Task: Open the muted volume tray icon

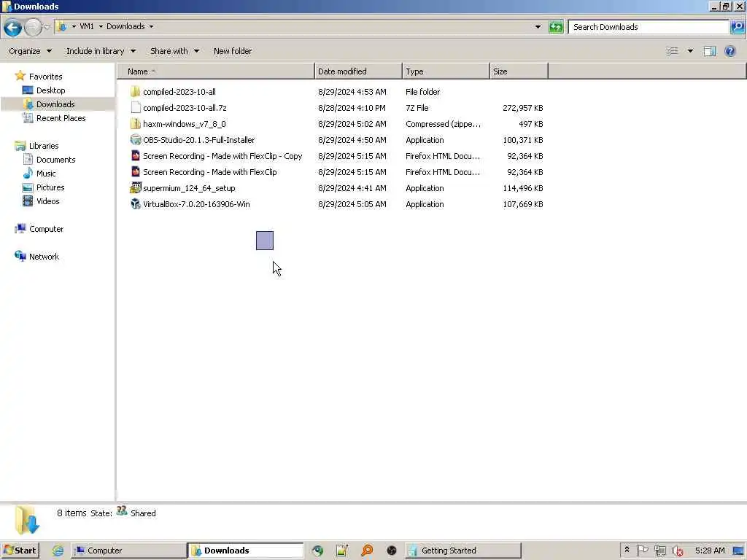Action: 677,551
